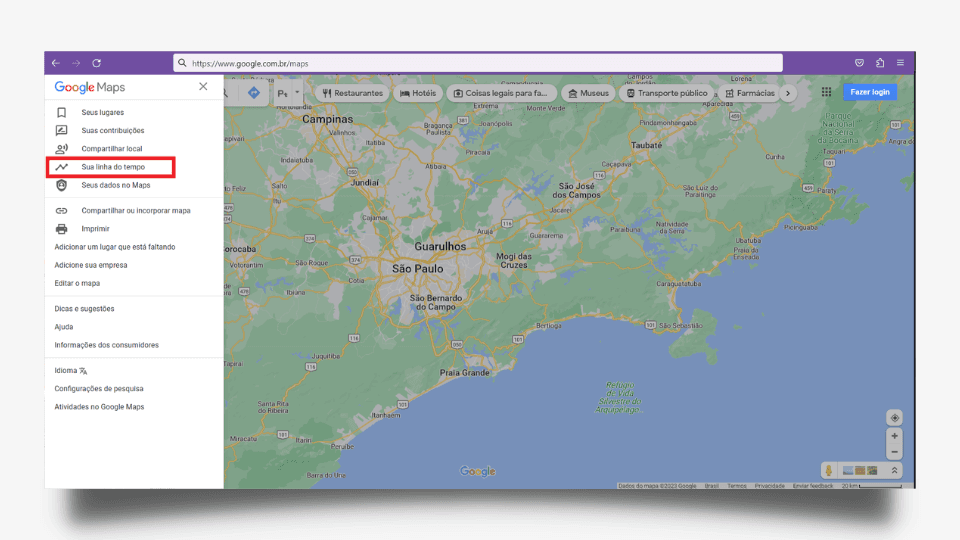Viewport: 960px width, 540px height.
Task: Click the blue directions diamond icon
Action: coord(253,93)
